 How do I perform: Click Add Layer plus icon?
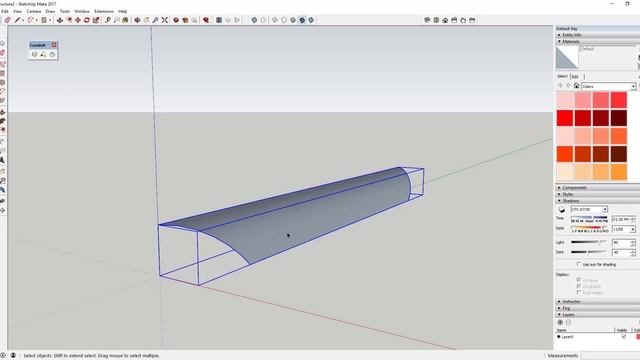pyautogui.click(x=560, y=322)
